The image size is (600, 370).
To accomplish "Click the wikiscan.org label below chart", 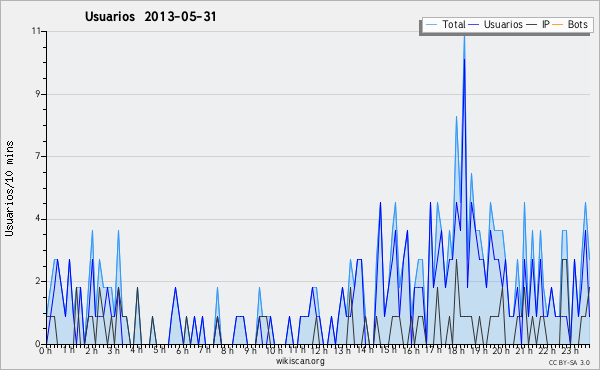I will coord(300,361).
